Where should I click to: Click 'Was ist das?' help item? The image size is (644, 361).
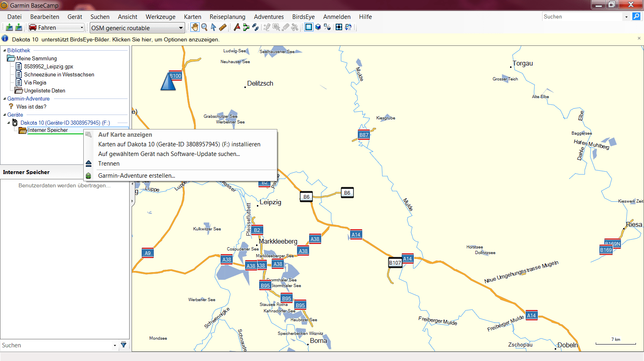pyautogui.click(x=31, y=107)
